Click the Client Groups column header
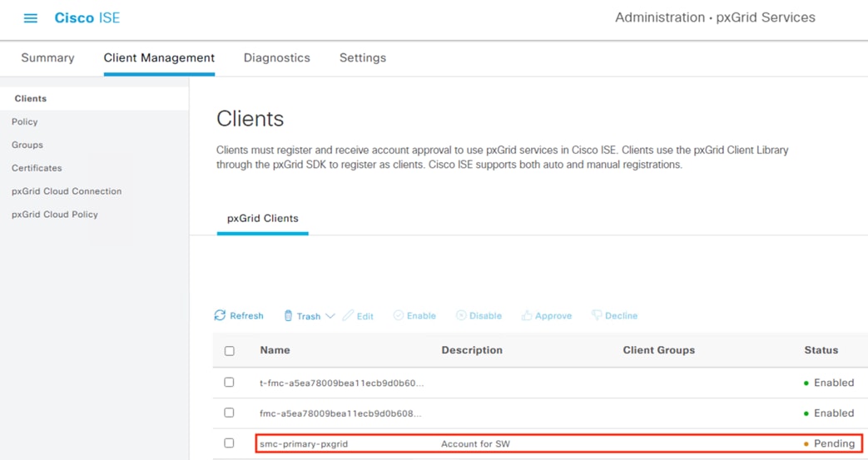This screenshot has width=868, height=460. tap(659, 350)
